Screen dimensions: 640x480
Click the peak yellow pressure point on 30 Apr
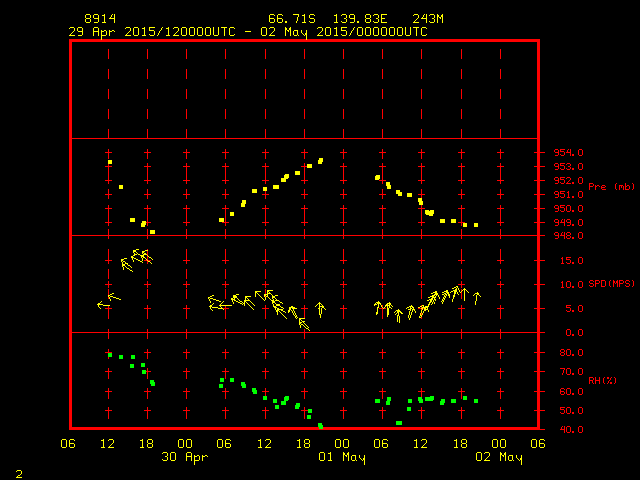(x=321, y=160)
